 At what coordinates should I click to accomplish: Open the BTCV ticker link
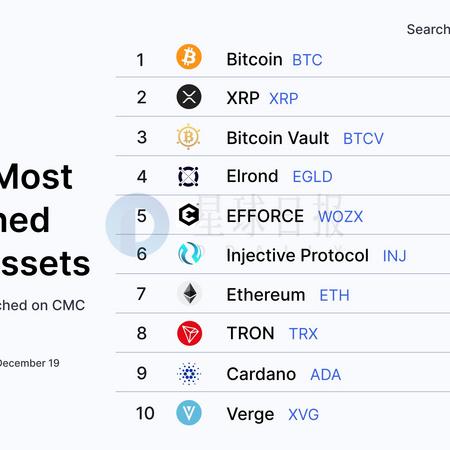tap(363, 139)
